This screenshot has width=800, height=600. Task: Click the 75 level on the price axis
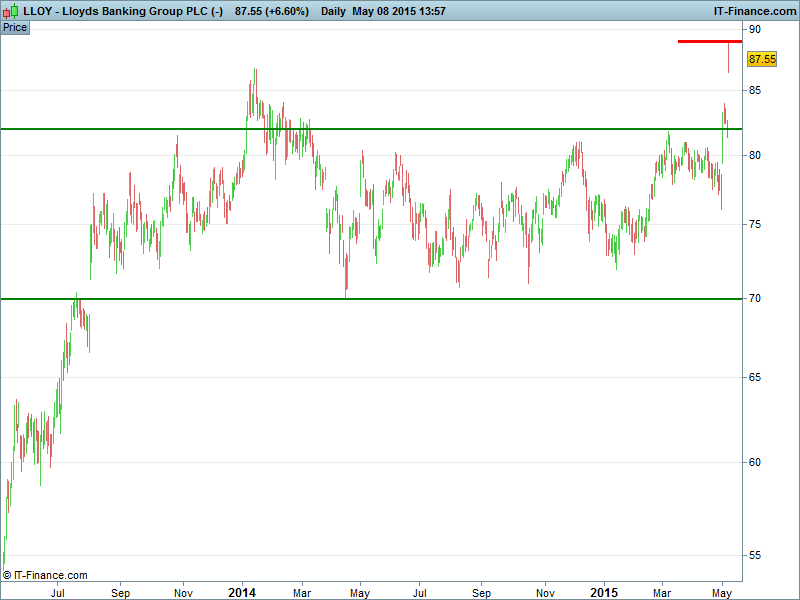pyautogui.click(x=755, y=225)
